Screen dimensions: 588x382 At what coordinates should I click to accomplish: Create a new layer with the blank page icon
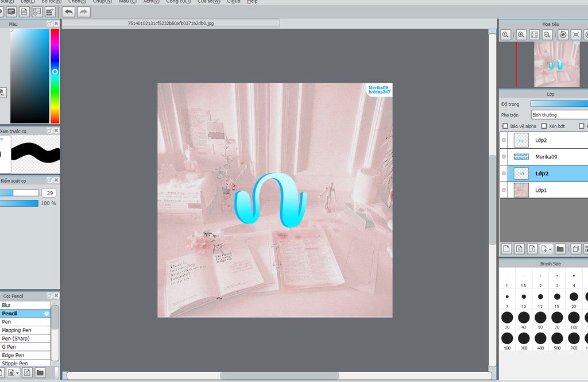click(x=506, y=249)
